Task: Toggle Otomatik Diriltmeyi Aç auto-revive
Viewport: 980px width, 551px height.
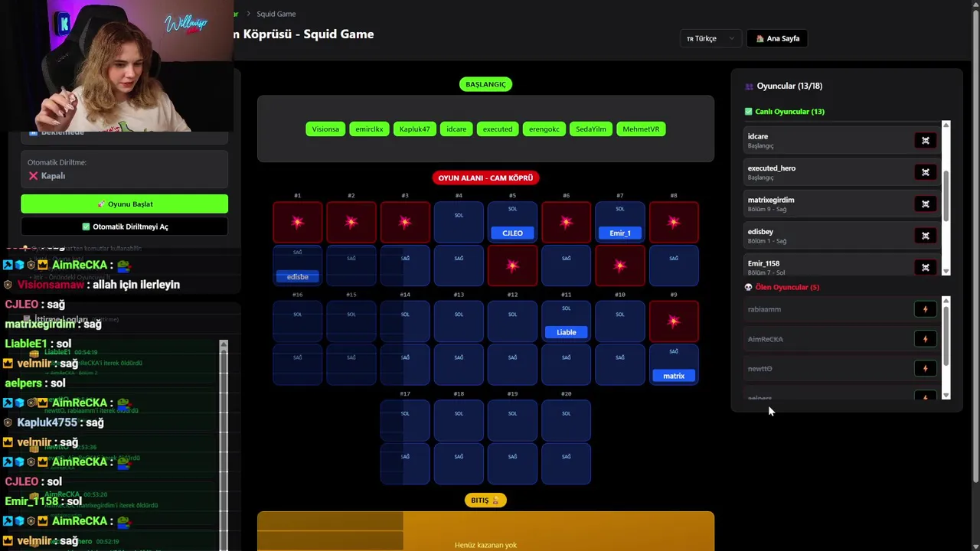Action: (124, 227)
